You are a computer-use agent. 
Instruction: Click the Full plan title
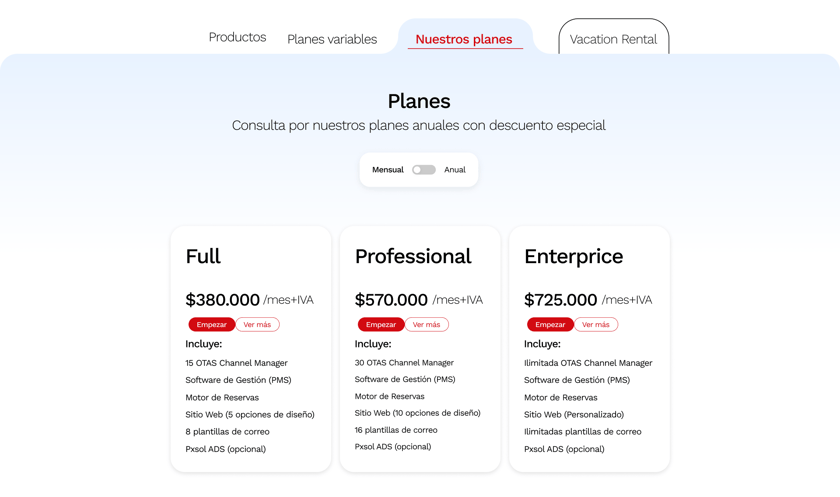coord(203,256)
